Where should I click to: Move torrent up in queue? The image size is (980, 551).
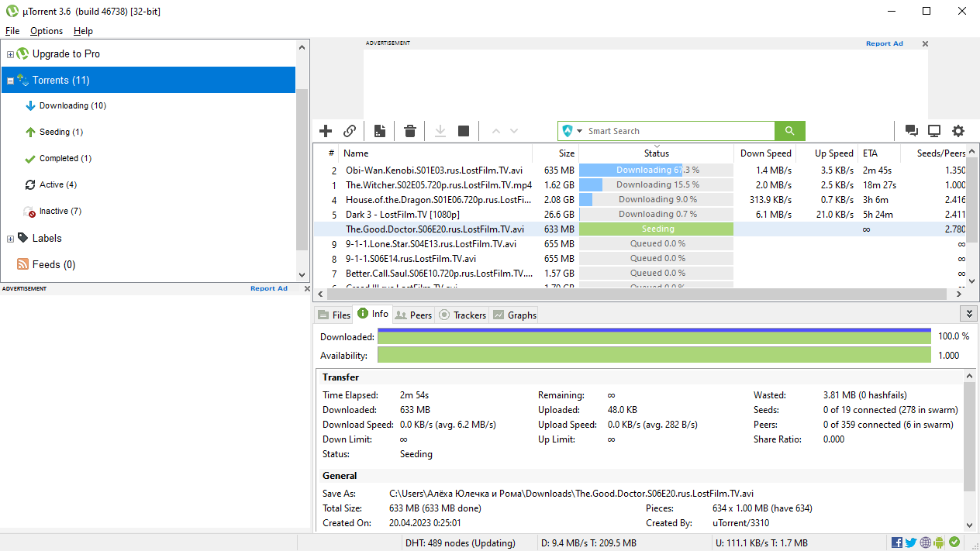pyautogui.click(x=496, y=131)
